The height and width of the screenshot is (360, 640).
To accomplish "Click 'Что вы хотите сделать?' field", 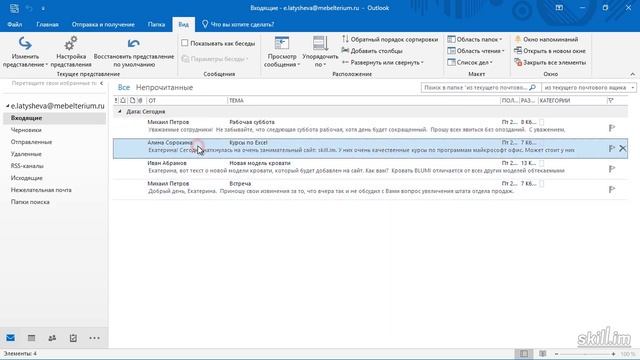I will [x=238, y=24].
